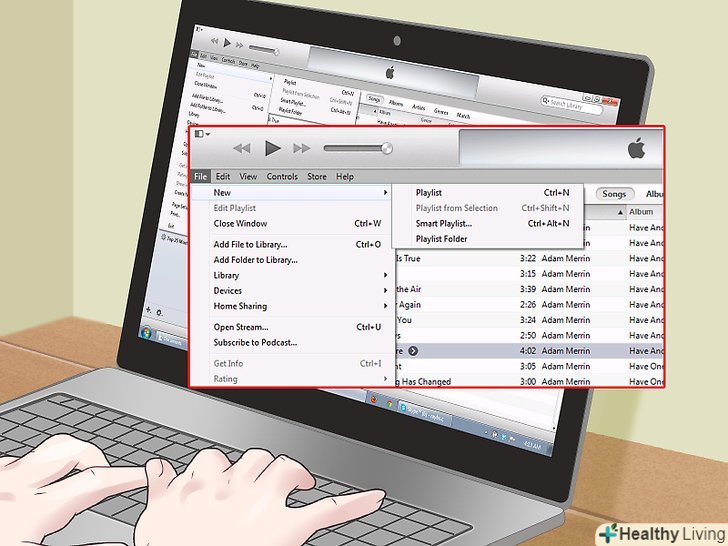Open the Controls menu in the zoomed inset

tap(282, 176)
